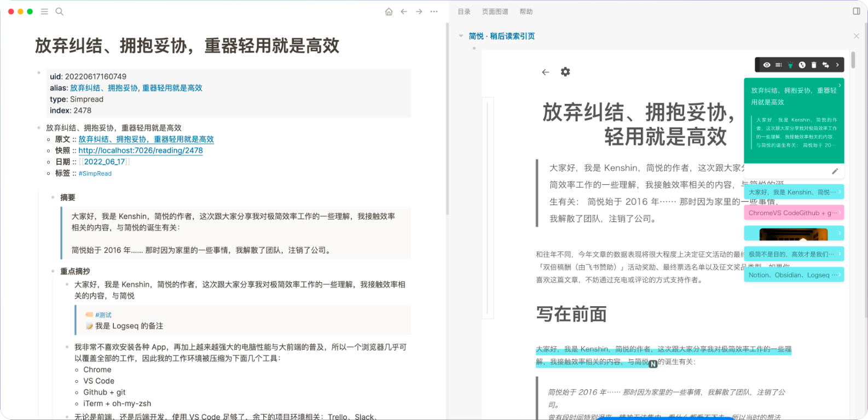Viewport: 868px width, 420px height.
Task: Toggle the right sidebar panel icon
Action: [x=856, y=11]
